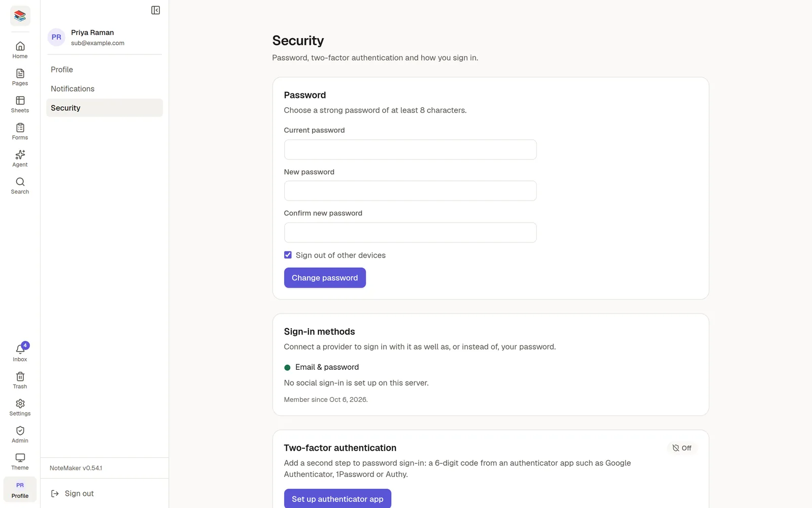Uncheck Sign out of other devices
This screenshot has height=508, width=812.
(288, 255)
